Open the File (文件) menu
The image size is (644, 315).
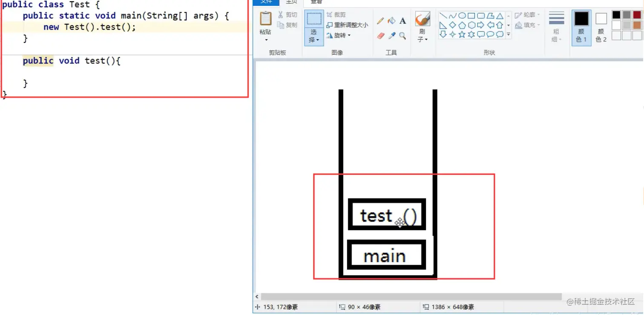tap(266, 2)
